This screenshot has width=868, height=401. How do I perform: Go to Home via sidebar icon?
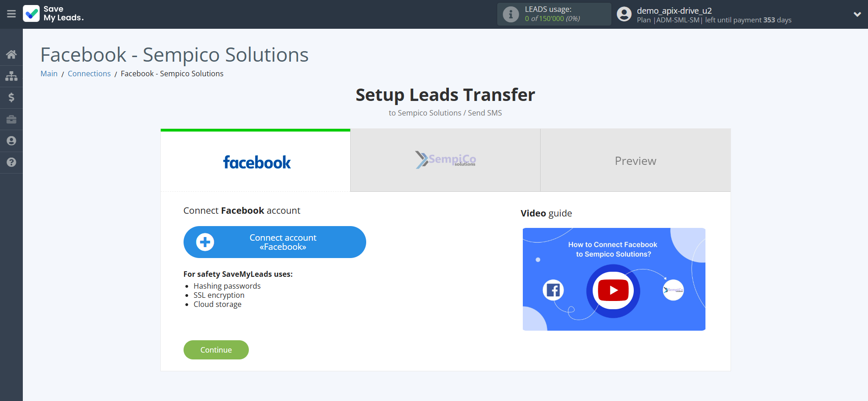click(x=11, y=54)
